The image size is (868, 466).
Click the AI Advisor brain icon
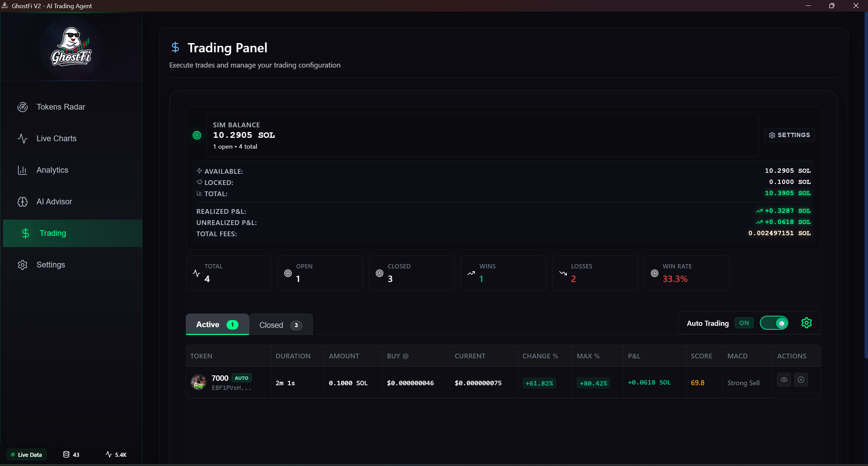[x=22, y=201]
